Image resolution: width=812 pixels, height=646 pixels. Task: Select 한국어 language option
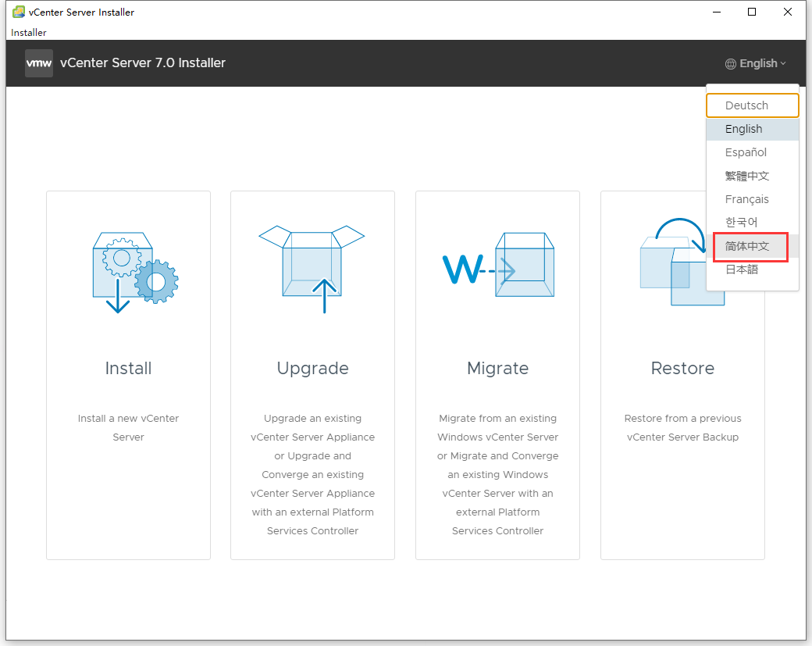[753, 223]
